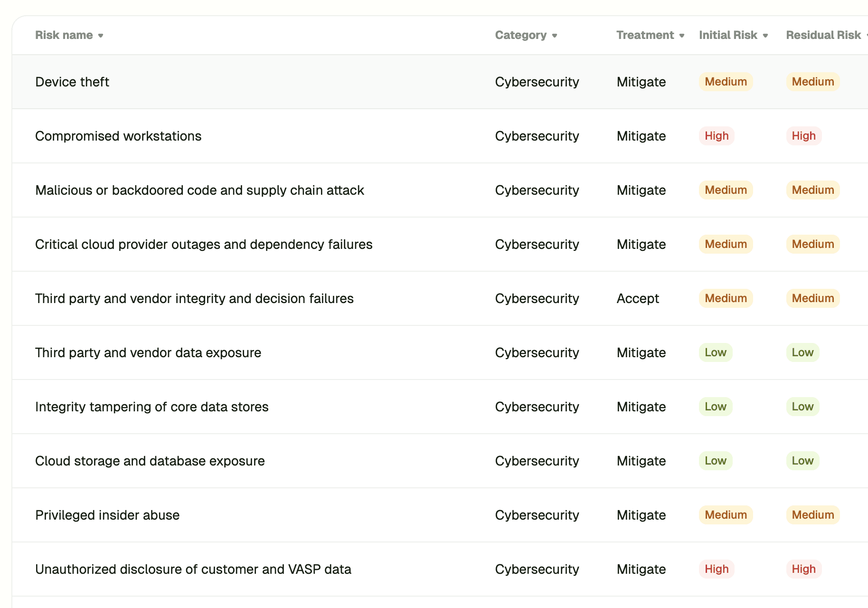Open the Device theft risk row
The image size is (868, 608).
click(440, 82)
